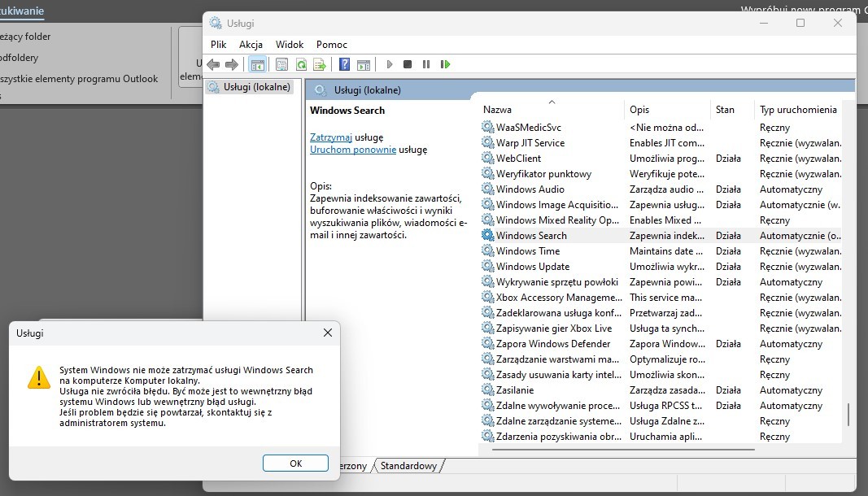The height and width of the screenshot is (496, 868).
Task: Select Zasady usuwania karty intel... row
Action: [x=661, y=374]
